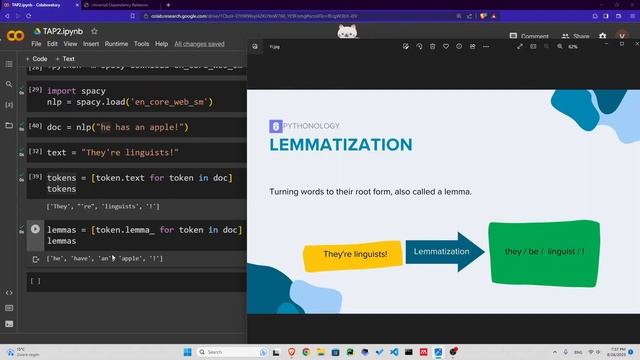Open the Variables {x} sidebar panel
640x360 pixels.
coord(9,104)
